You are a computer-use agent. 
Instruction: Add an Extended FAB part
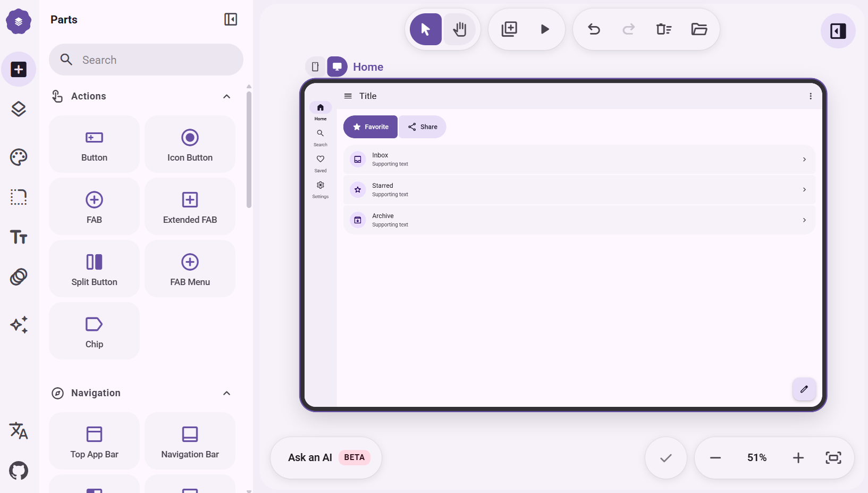click(190, 206)
